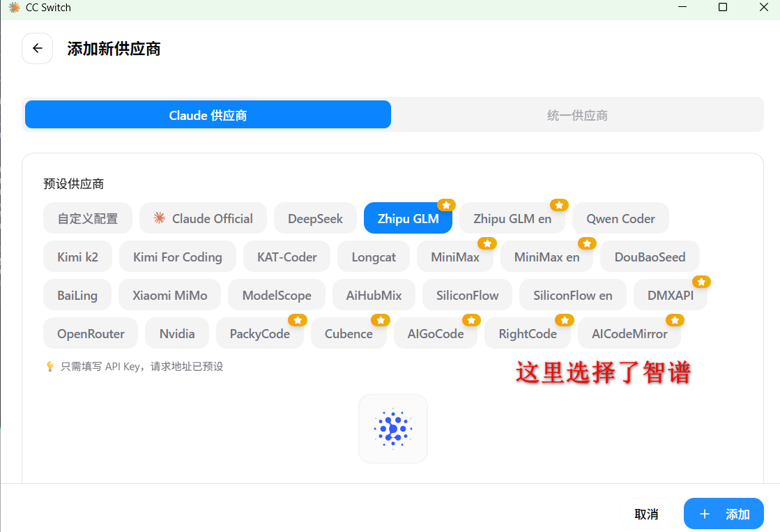780x532 pixels.
Task: Click the star badge on Zhipu GLM
Action: 446,205
